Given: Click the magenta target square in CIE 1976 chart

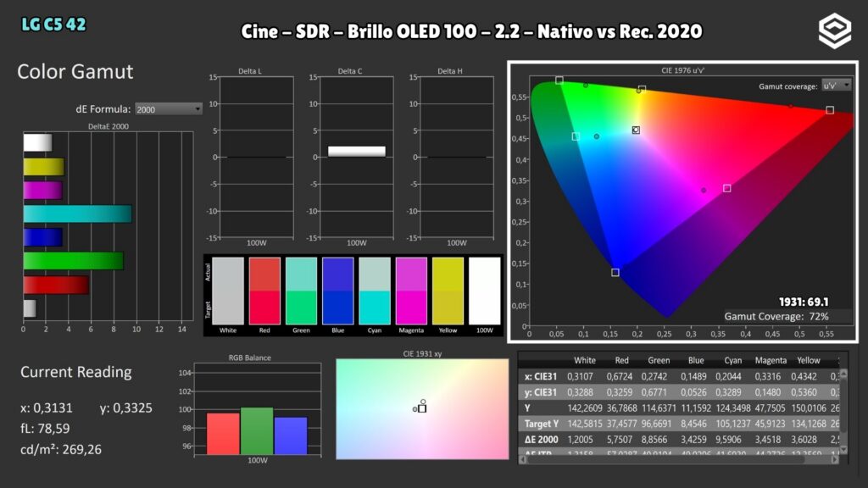Looking at the screenshot, I should 726,188.
